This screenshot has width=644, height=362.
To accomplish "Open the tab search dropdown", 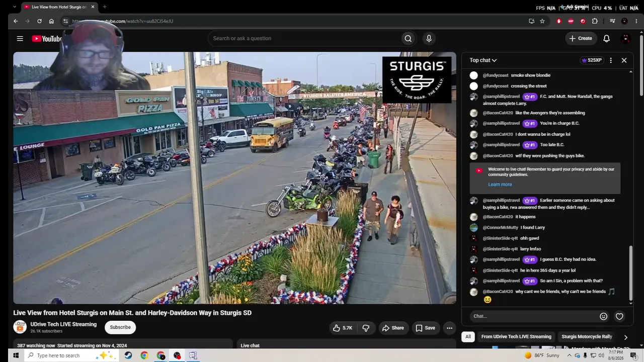I will click(x=14, y=7).
